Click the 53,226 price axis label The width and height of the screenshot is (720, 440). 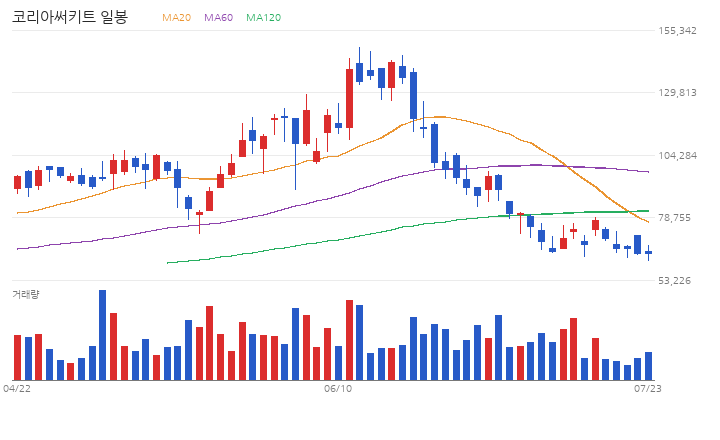pos(674,281)
